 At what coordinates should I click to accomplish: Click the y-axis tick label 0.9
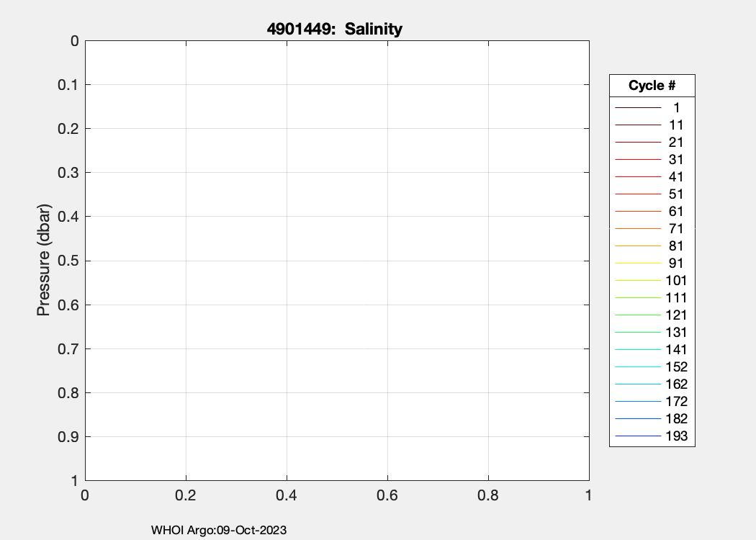coord(68,437)
